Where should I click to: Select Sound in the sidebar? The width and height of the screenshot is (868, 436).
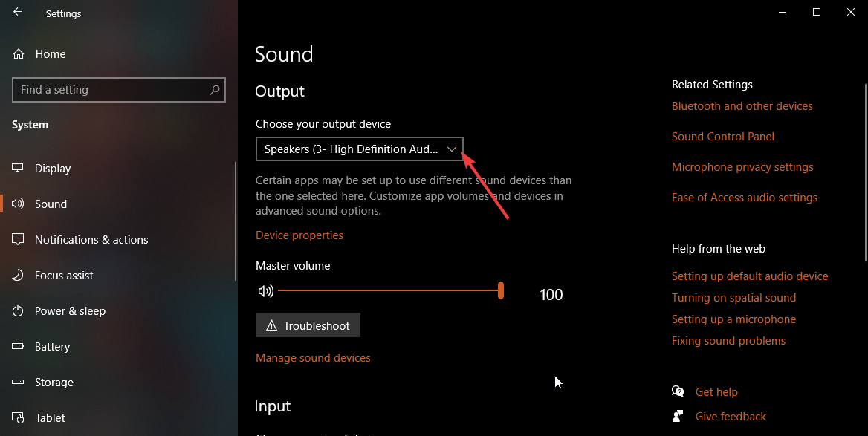click(x=51, y=204)
